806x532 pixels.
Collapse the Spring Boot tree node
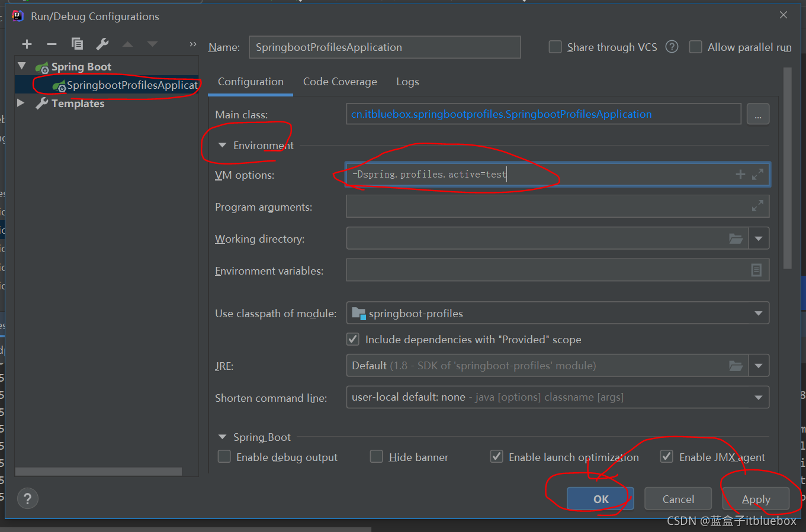[22, 66]
